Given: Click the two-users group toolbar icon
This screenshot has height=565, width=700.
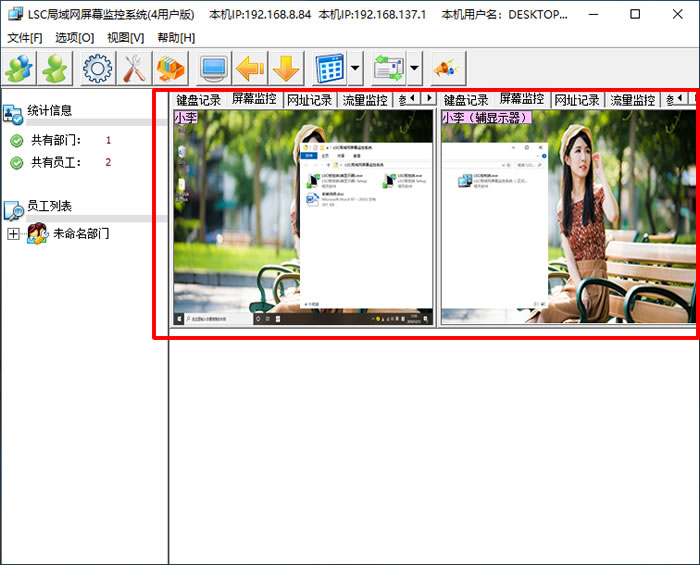Looking at the screenshot, I should pos(20,68).
